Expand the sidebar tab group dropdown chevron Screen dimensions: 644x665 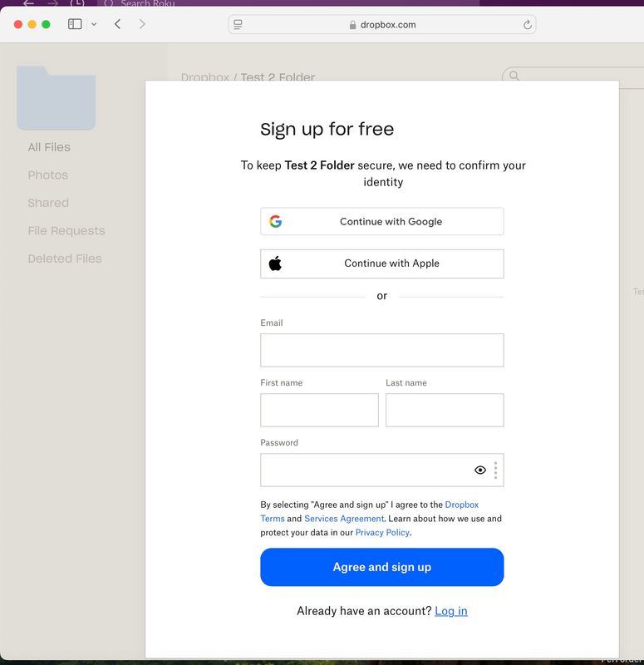pyautogui.click(x=94, y=24)
